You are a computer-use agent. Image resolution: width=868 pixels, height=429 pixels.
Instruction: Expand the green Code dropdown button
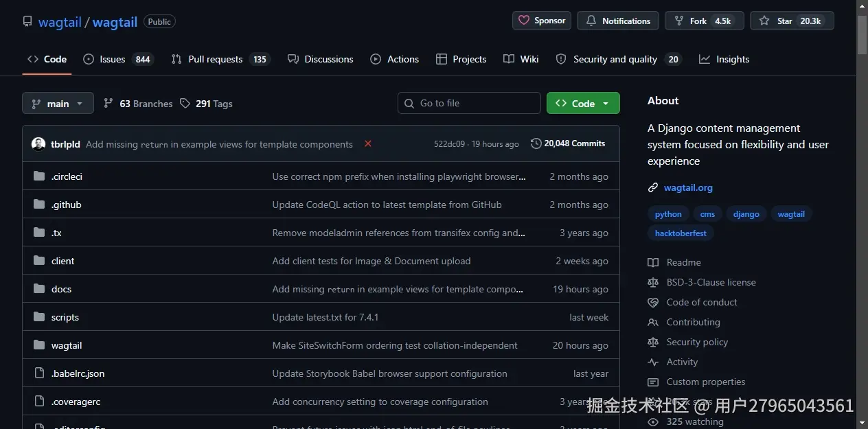tap(583, 103)
